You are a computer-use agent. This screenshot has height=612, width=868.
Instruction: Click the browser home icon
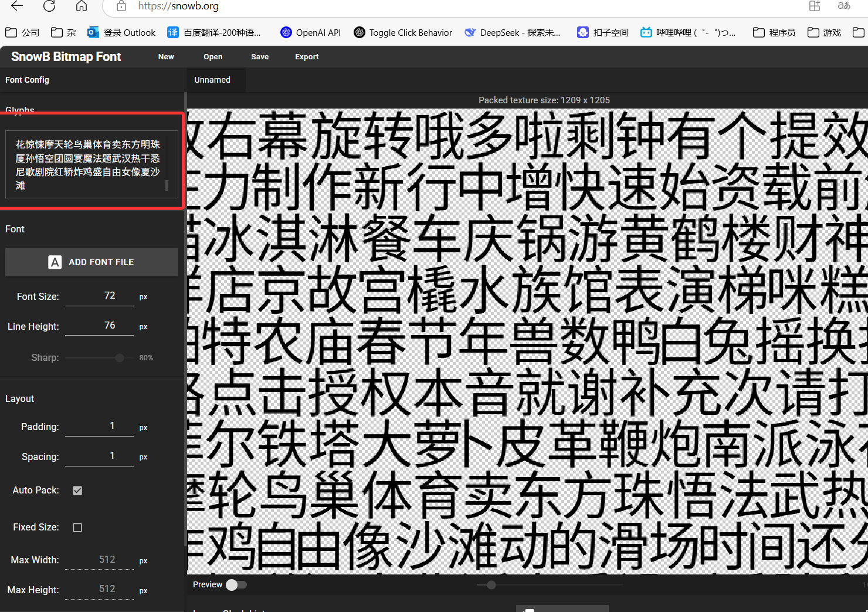tap(81, 6)
